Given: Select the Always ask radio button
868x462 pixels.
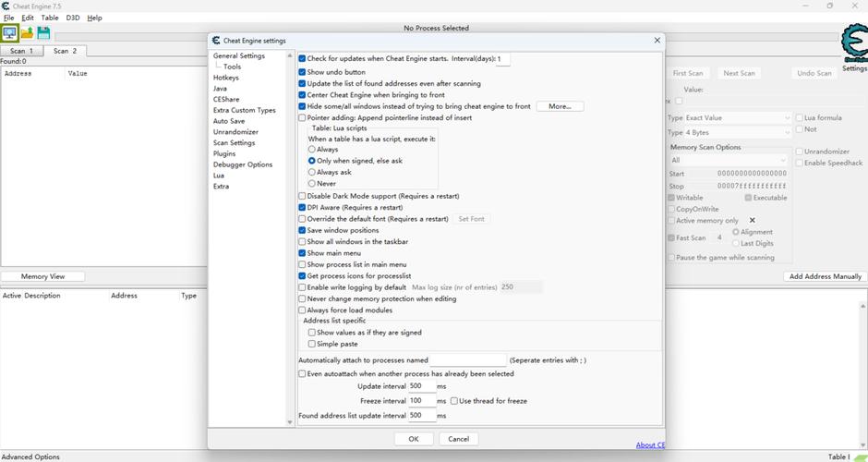Looking at the screenshot, I should pos(312,172).
